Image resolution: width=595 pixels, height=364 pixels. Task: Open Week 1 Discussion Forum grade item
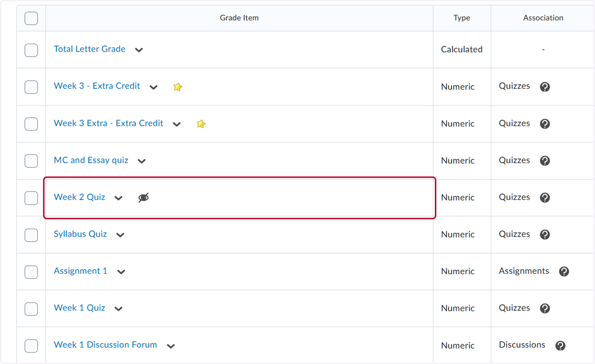tap(106, 345)
